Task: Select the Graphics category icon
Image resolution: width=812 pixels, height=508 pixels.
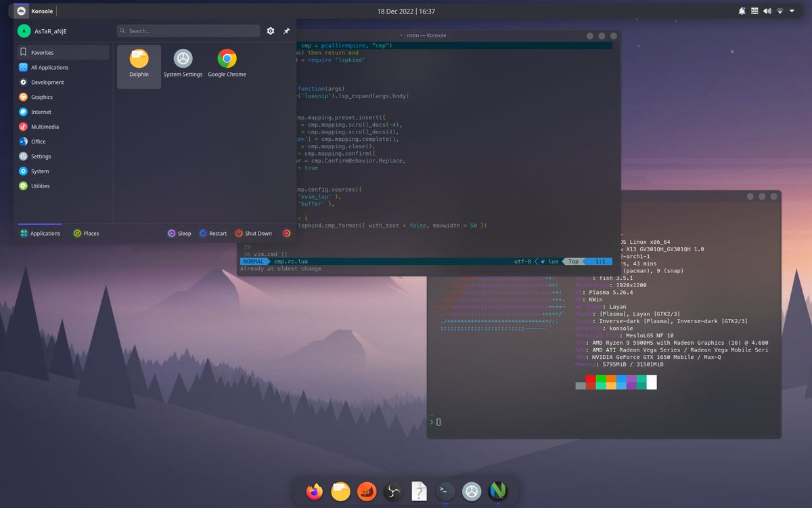Action: pos(24,98)
